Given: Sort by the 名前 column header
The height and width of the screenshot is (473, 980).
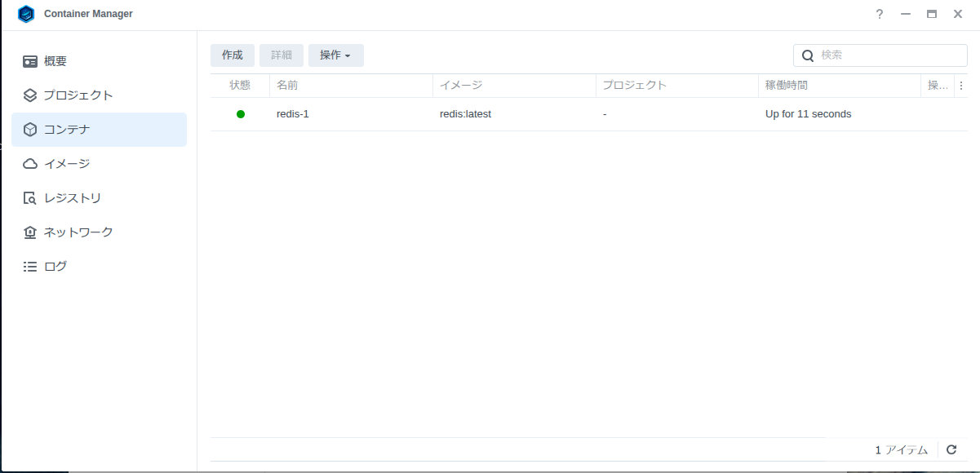Looking at the screenshot, I should click(351, 86).
